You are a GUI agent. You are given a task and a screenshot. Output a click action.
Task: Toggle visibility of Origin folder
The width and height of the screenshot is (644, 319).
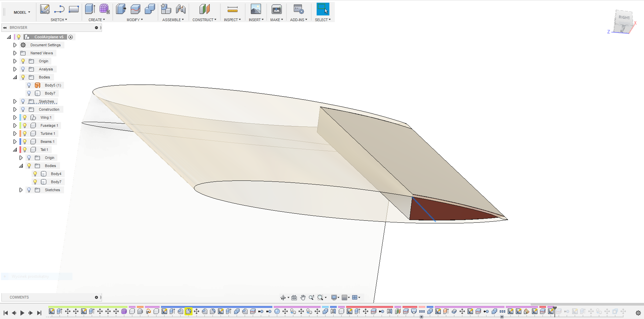[23, 61]
